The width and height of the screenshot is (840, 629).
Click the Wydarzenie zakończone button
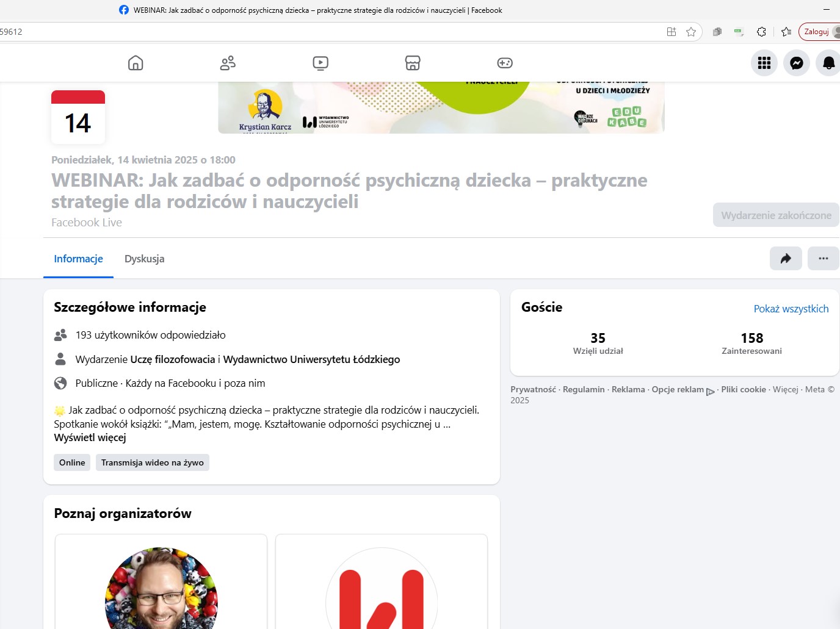click(776, 215)
